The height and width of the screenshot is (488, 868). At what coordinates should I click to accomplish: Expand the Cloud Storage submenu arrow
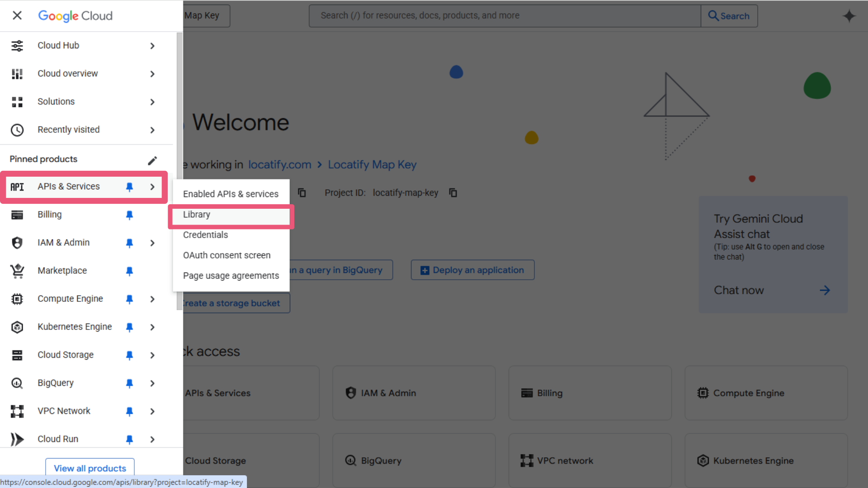point(152,355)
